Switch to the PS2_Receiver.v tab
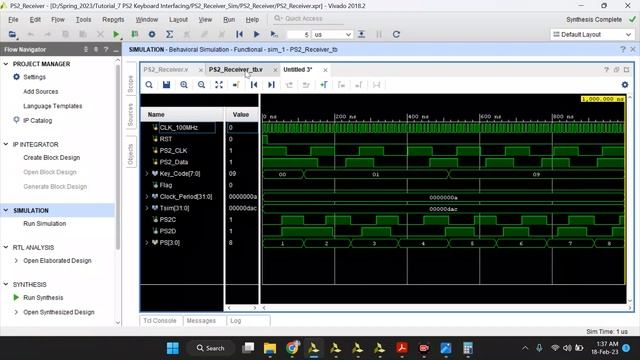This screenshot has height=360, width=640. [166, 70]
